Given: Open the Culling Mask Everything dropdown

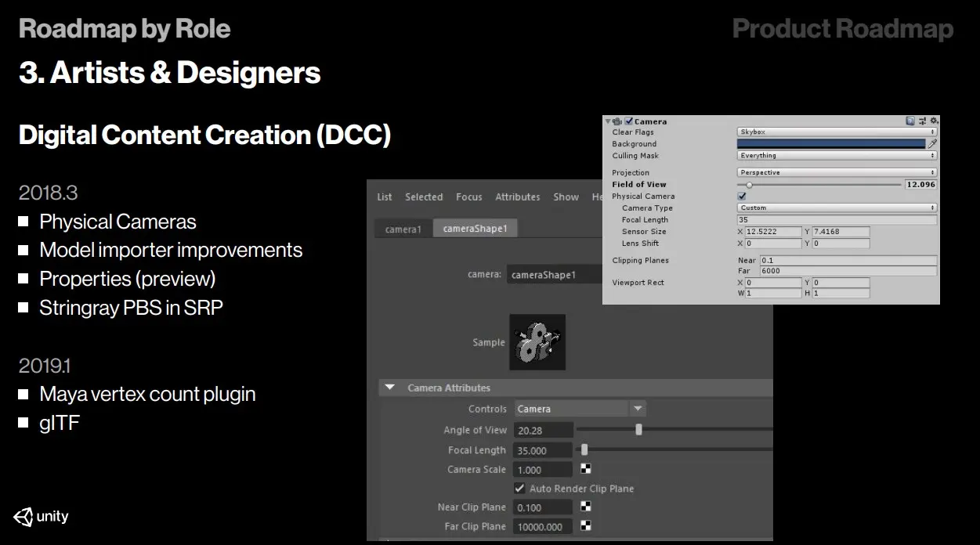Looking at the screenshot, I should pyautogui.click(x=837, y=156).
